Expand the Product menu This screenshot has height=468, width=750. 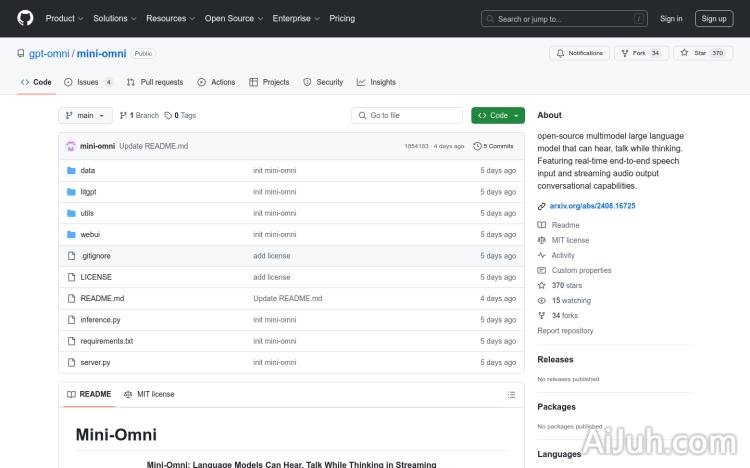pos(63,18)
